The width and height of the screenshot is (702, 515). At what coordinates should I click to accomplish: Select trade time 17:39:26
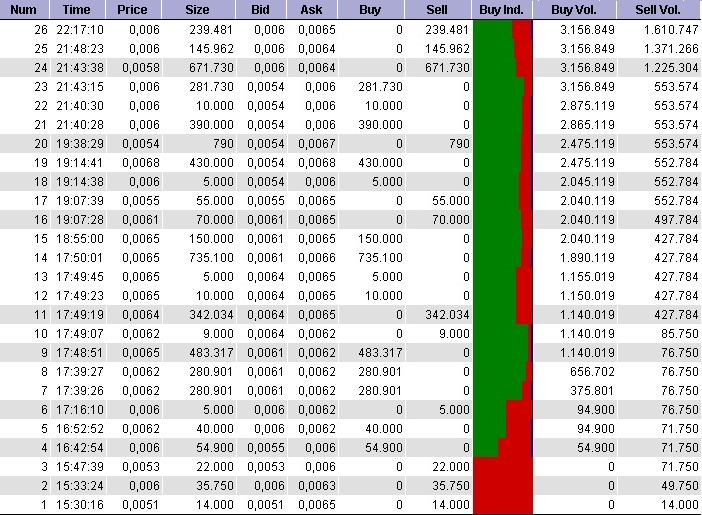[x=80, y=391]
